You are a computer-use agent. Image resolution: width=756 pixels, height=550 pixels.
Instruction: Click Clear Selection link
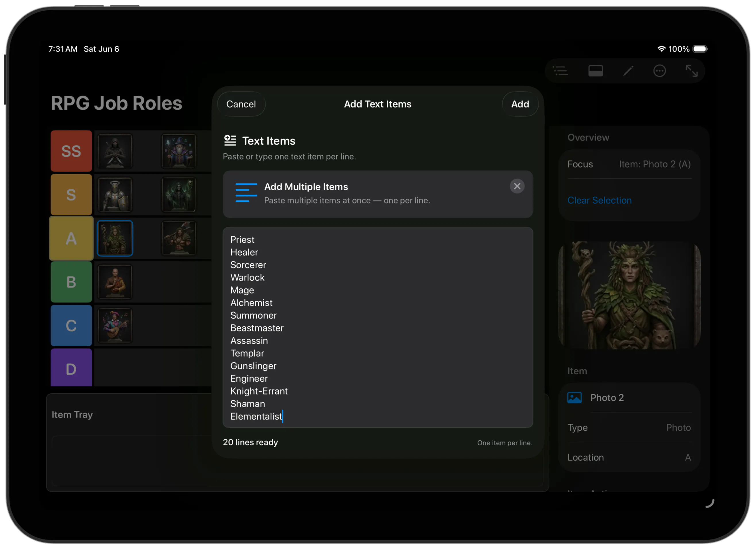[599, 200]
